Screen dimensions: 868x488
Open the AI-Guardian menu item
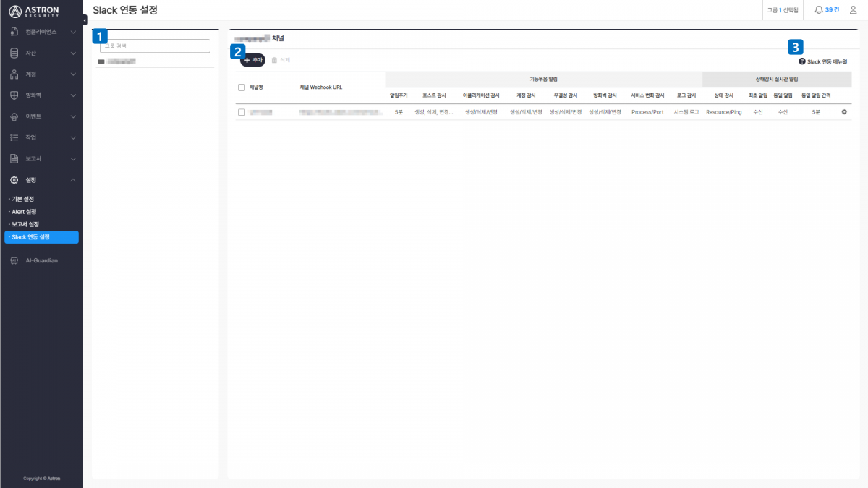click(x=41, y=260)
